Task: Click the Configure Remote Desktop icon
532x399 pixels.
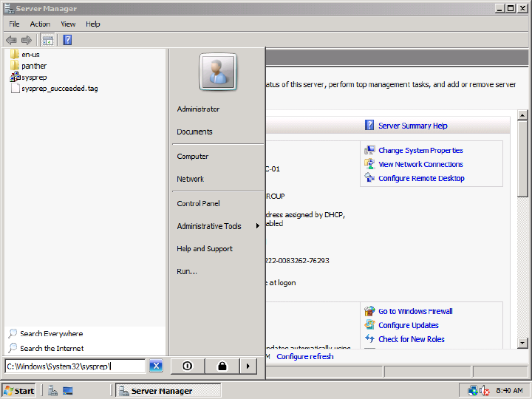Action: [369, 178]
